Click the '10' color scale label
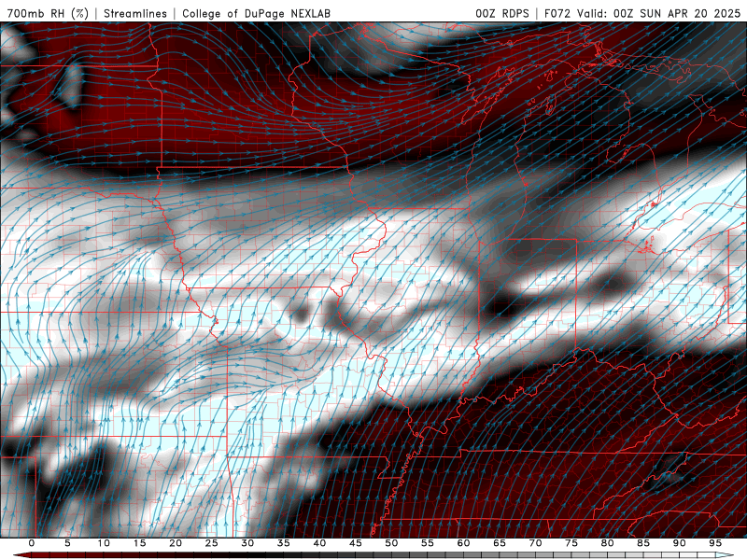Viewport: 747px width, 560px height. pos(104,543)
